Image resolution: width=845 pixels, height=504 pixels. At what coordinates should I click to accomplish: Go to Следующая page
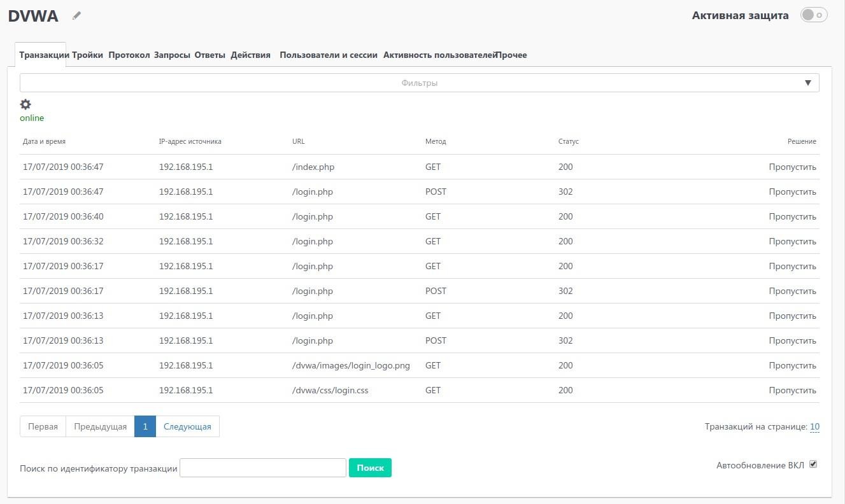tap(187, 426)
